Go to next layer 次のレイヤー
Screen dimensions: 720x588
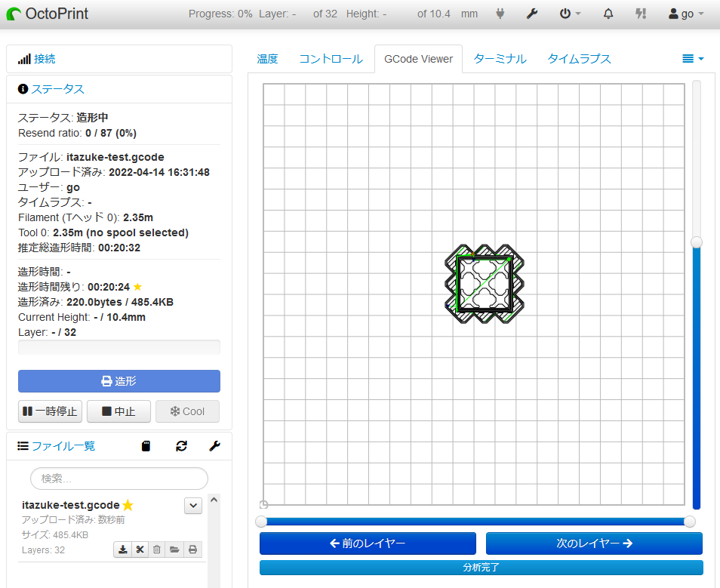coord(594,543)
